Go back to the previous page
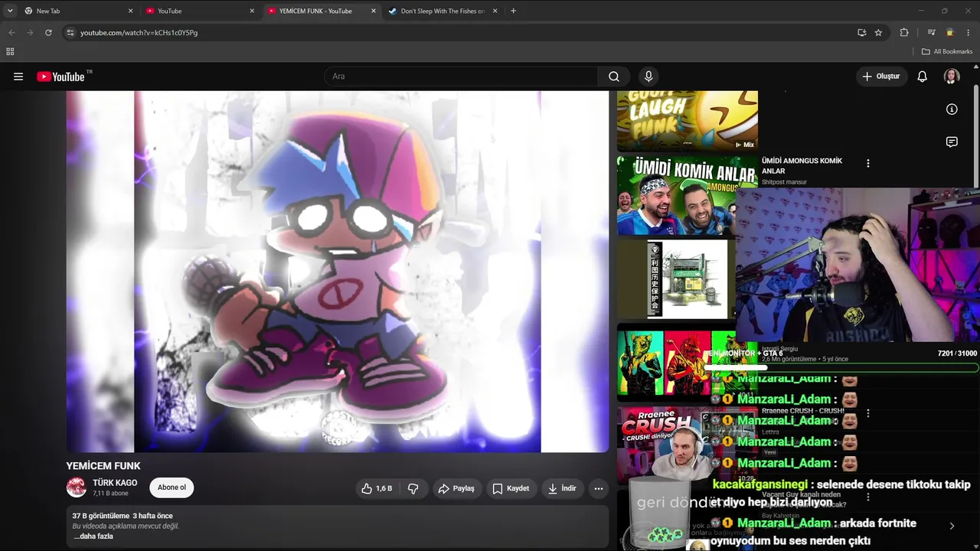 click(x=11, y=32)
